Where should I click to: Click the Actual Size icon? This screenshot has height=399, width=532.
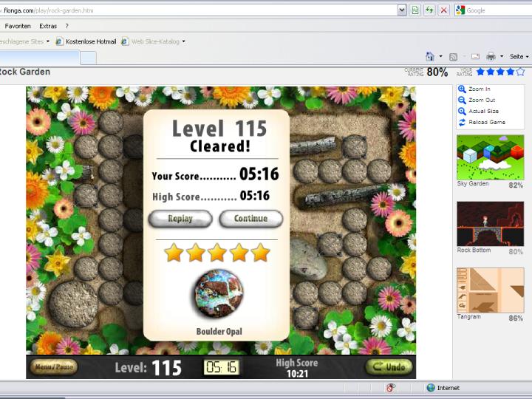tap(463, 112)
